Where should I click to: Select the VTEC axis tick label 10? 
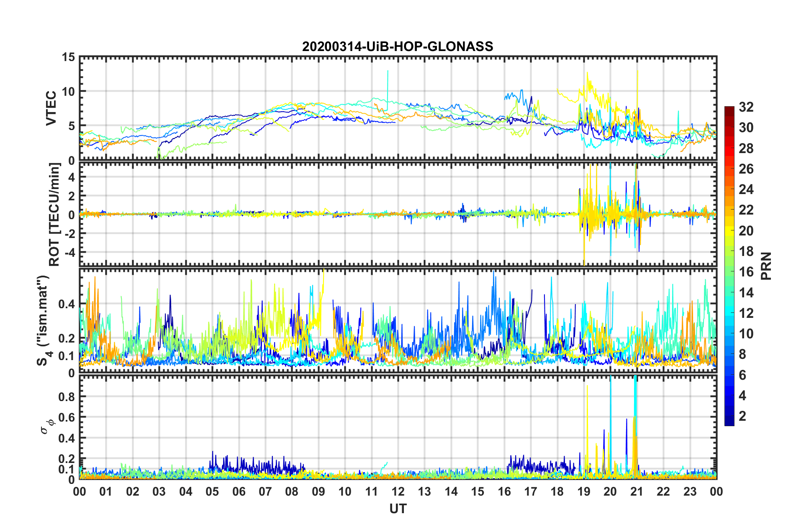[69, 91]
